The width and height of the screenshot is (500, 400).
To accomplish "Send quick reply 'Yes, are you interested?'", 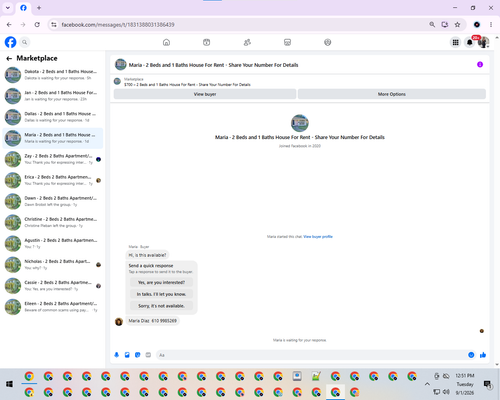I will 161,282.
